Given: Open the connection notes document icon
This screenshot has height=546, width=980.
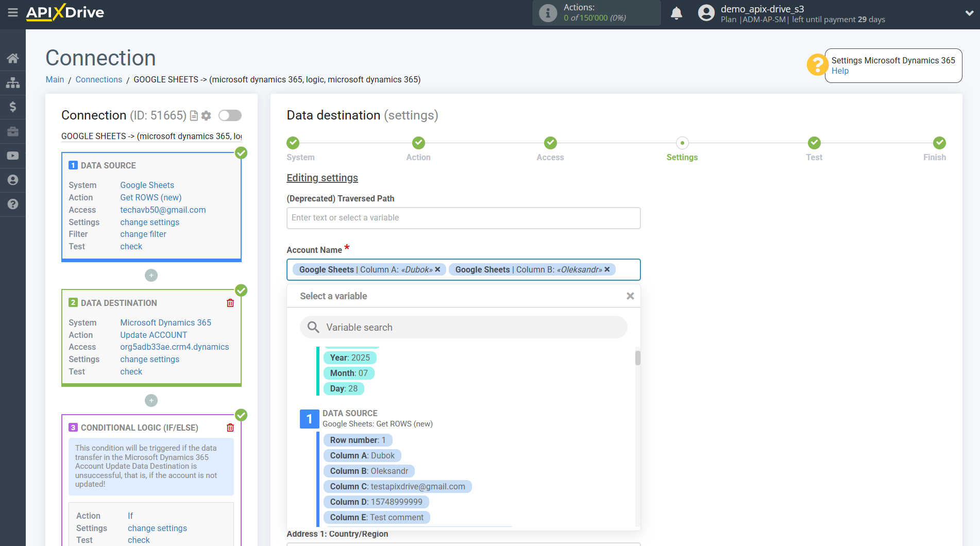Looking at the screenshot, I should (x=194, y=116).
